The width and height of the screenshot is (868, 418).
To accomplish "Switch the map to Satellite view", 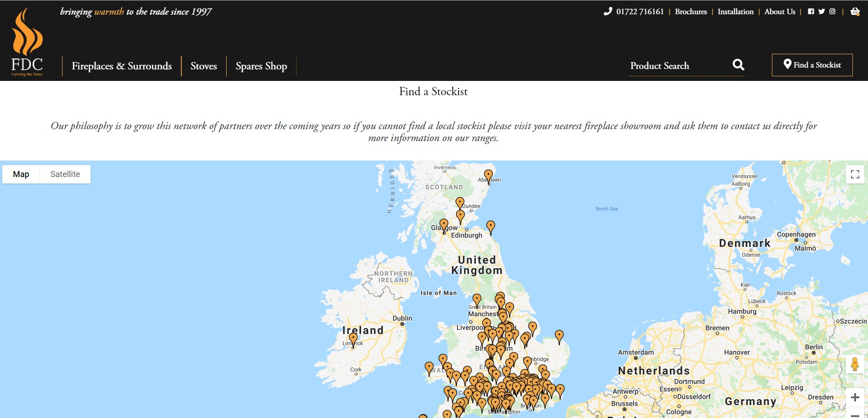I will pos(65,174).
